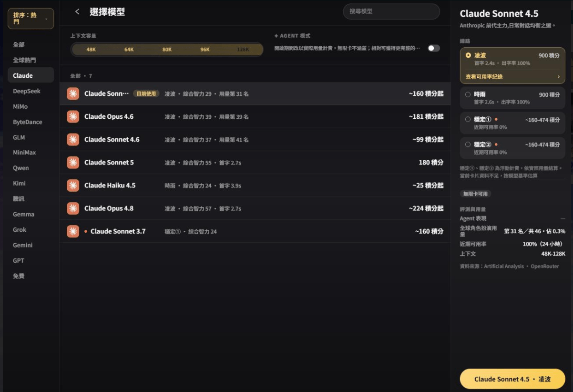Expand 查看可用率紀錄 chevron

(559, 77)
